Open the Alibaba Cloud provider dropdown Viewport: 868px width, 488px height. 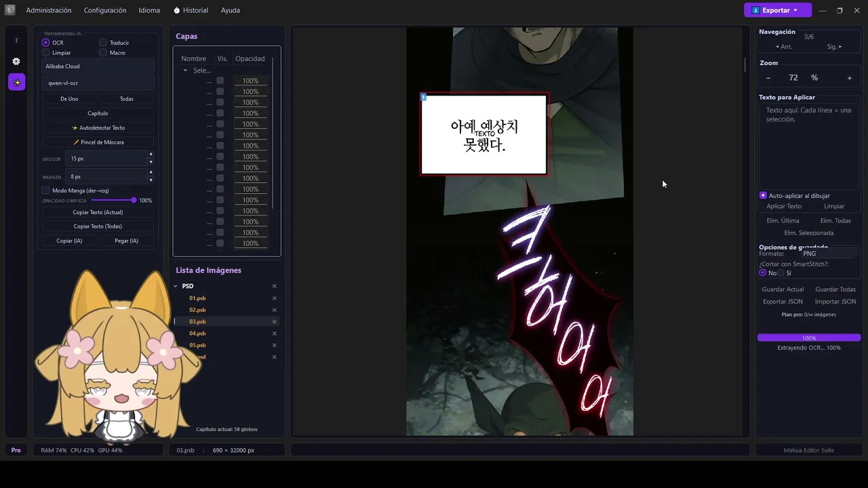pos(98,66)
